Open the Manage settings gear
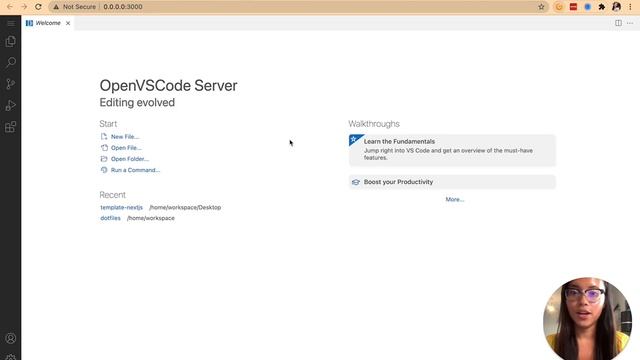Image resolution: width=640 pixels, height=360 pixels. tap(11, 357)
